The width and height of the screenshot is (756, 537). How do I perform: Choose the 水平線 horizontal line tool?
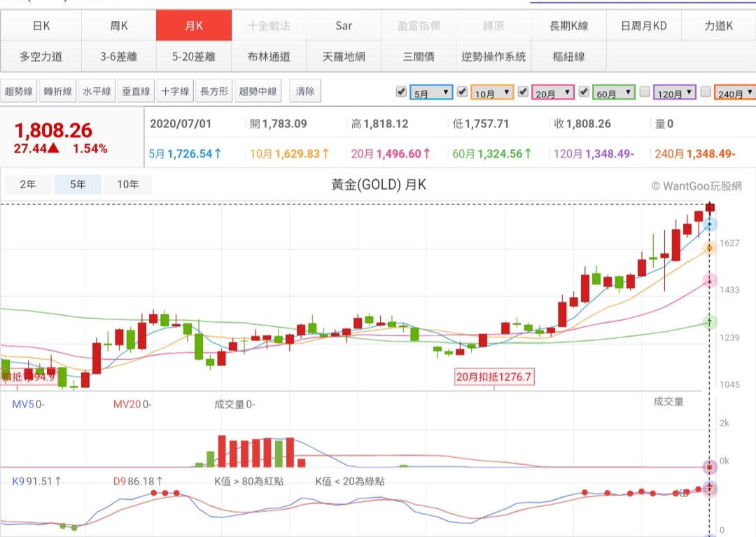point(96,92)
